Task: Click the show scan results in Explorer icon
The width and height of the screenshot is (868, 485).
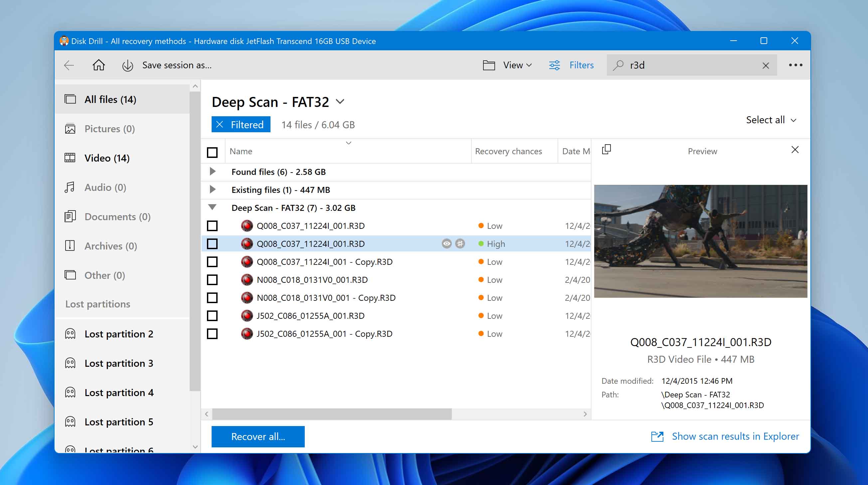Action: (x=657, y=436)
